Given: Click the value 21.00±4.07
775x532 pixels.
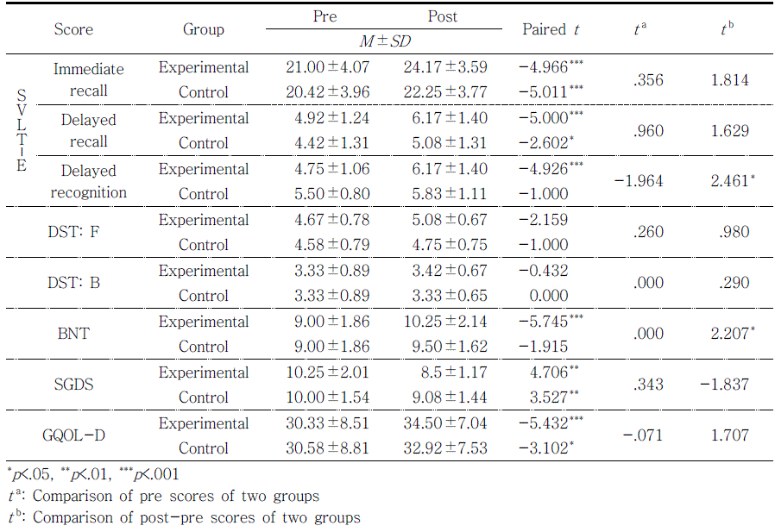Looking at the screenshot, I should (328, 67).
